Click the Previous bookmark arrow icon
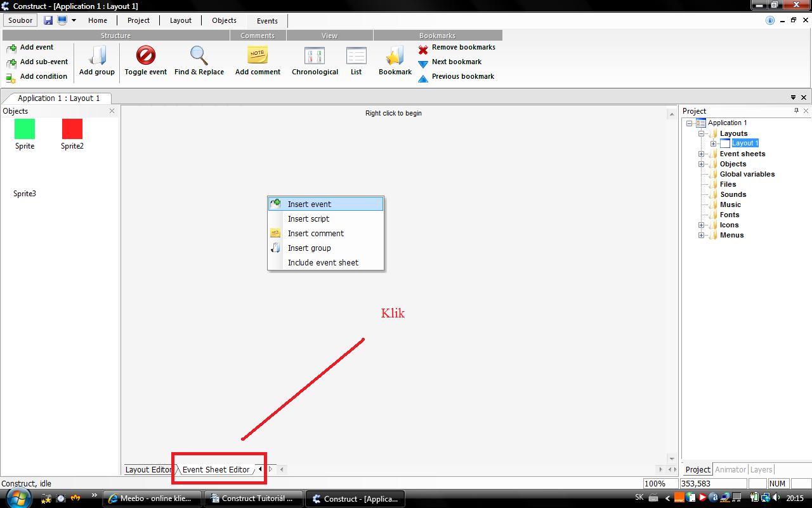 tap(423, 77)
